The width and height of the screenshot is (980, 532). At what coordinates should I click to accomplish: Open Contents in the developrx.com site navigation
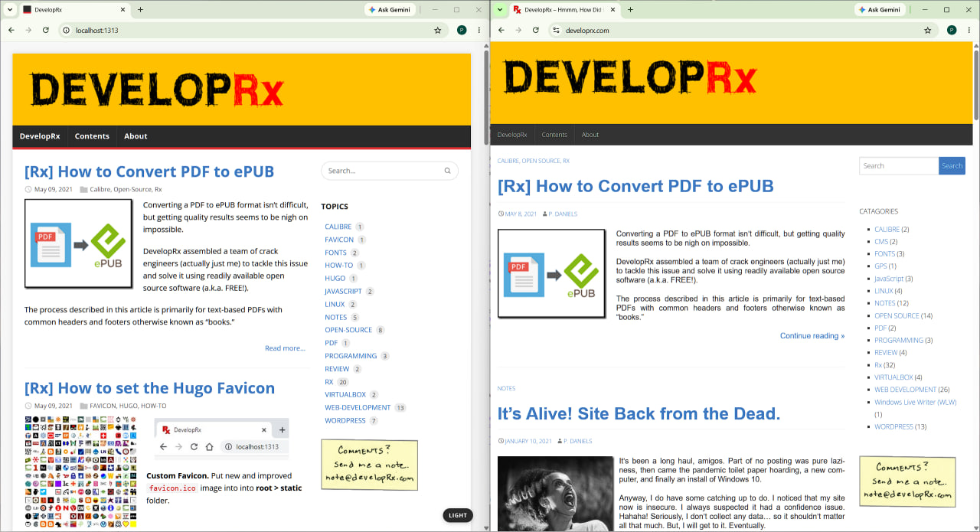pos(554,135)
